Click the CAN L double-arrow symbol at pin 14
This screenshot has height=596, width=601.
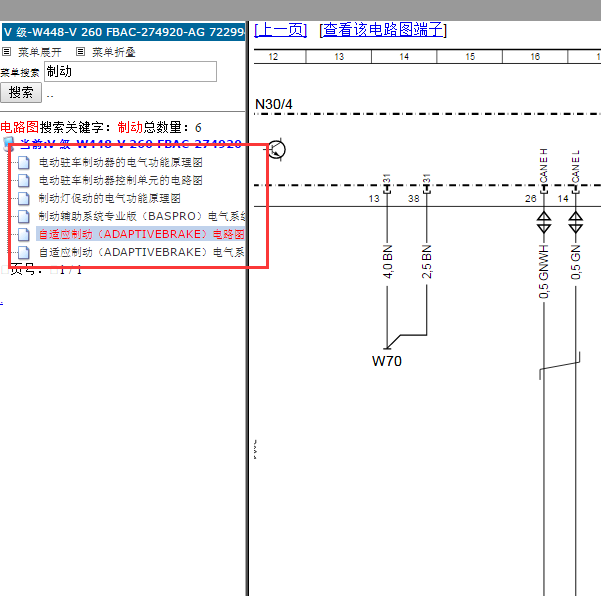tap(576, 222)
